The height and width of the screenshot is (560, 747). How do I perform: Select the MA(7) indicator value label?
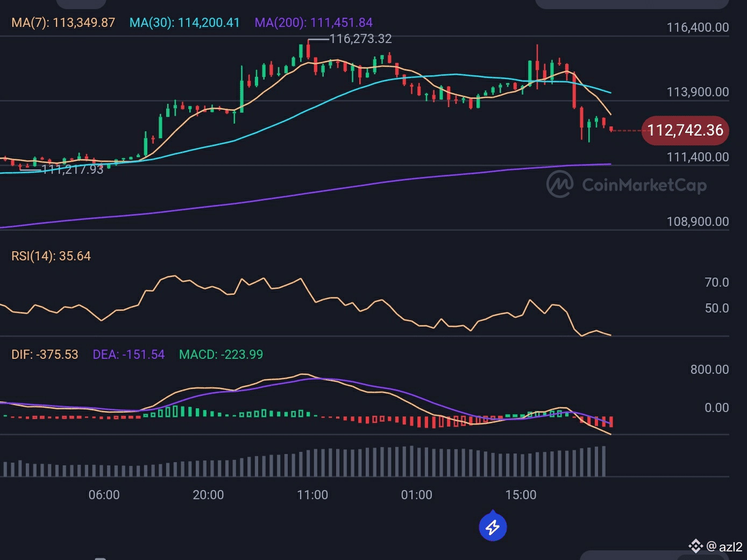(x=63, y=23)
